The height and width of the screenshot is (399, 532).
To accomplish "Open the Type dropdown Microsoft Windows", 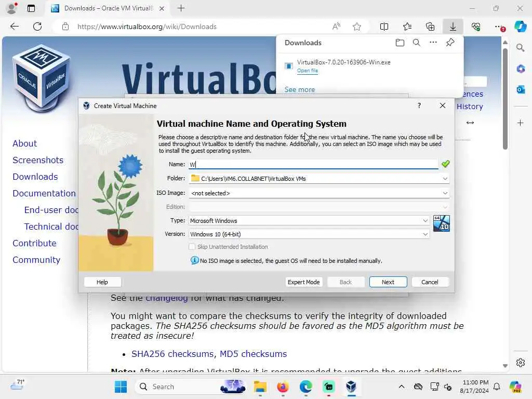I will pos(309,220).
